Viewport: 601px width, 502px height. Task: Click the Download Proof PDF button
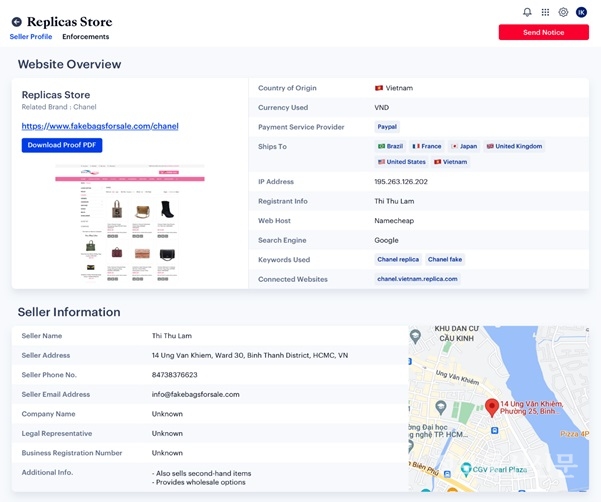coord(62,145)
